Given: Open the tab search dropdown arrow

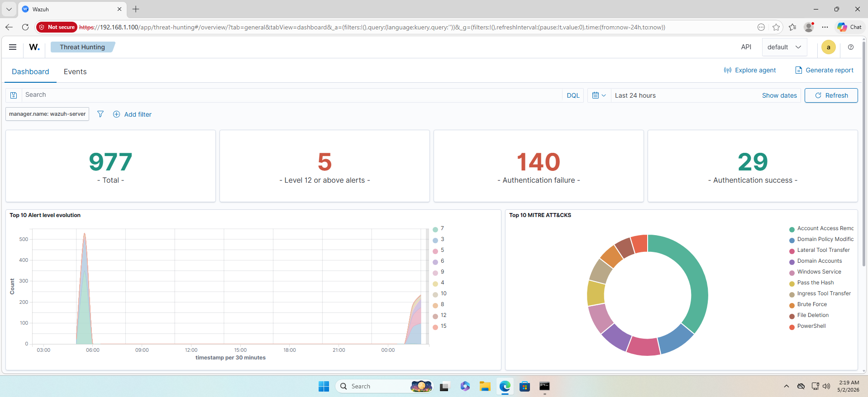Looking at the screenshot, I should click(x=9, y=9).
